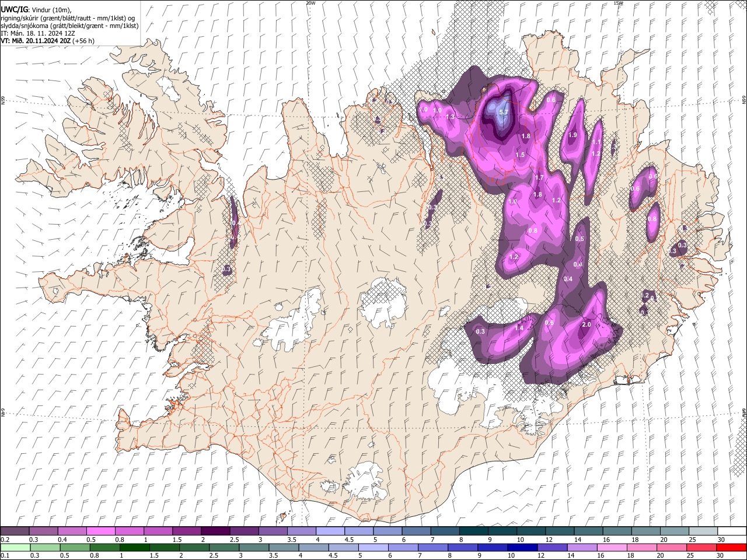747x560 pixels.
Task: Click the 1.7 precipitation value on the map
Action: coord(539,177)
